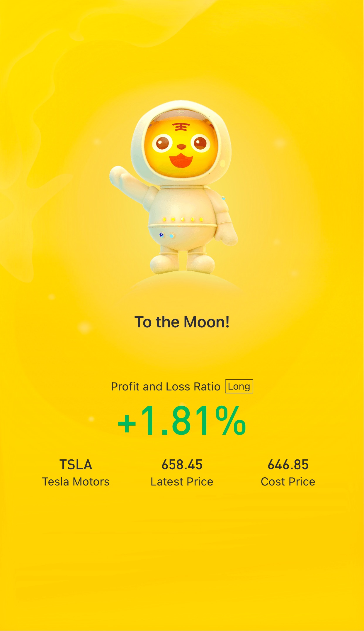364x631 pixels.
Task: Click the "To the Moon!" heading
Action: (182, 322)
